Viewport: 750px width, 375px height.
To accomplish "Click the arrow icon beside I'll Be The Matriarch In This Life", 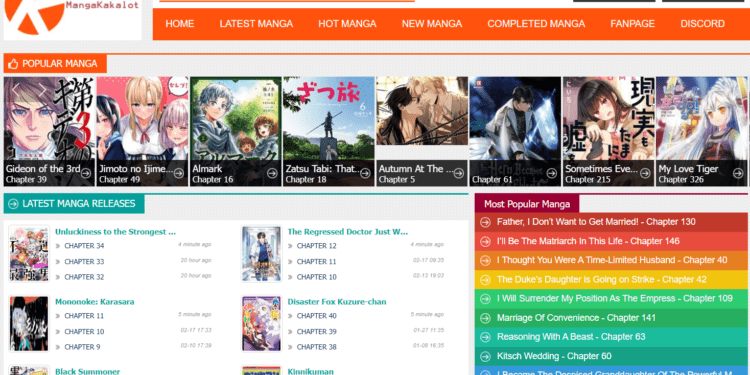I will click(x=485, y=241).
